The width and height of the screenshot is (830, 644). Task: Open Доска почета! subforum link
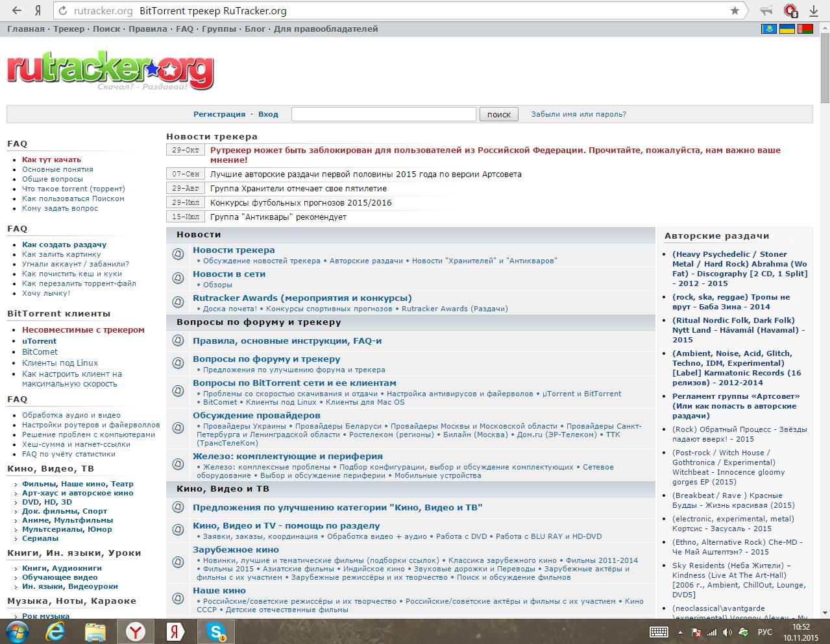(230, 309)
